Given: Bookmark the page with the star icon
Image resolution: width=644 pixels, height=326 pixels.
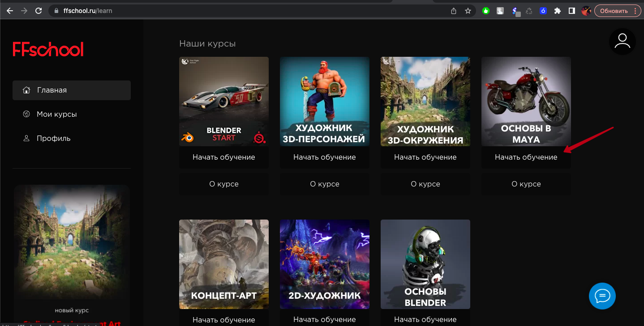Looking at the screenshot, I should 468,11.
